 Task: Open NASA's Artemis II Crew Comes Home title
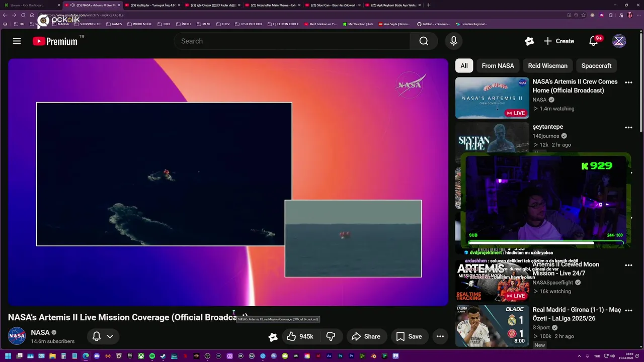575,86
